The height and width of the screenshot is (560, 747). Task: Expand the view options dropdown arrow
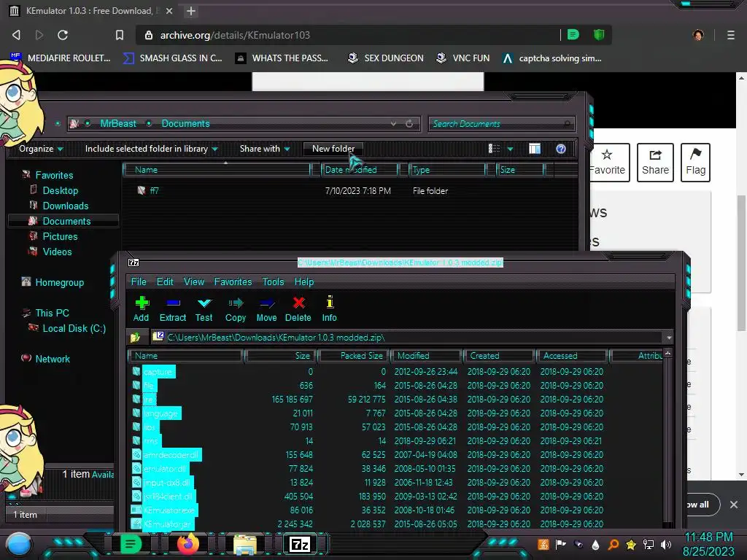(x=510, y=149)
